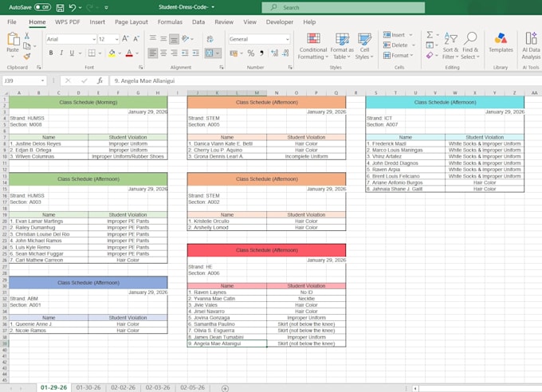Switch to the Formulas tab
The image size is (542, 392).
(x=170, y=22)
